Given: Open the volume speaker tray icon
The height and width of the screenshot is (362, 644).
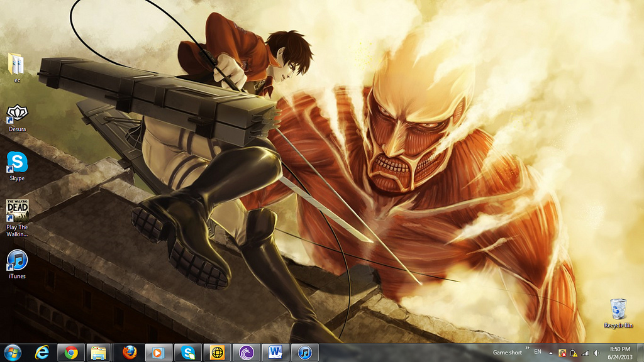Looking at the screenshot, I should click(x=596, y=353).
